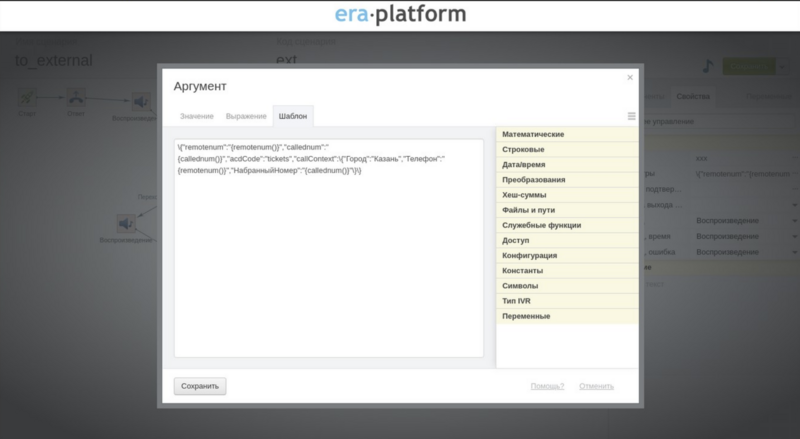Click the music note icon in header
Image resolution: width=800 pixels, height=439 pixels.
[707, 66]
